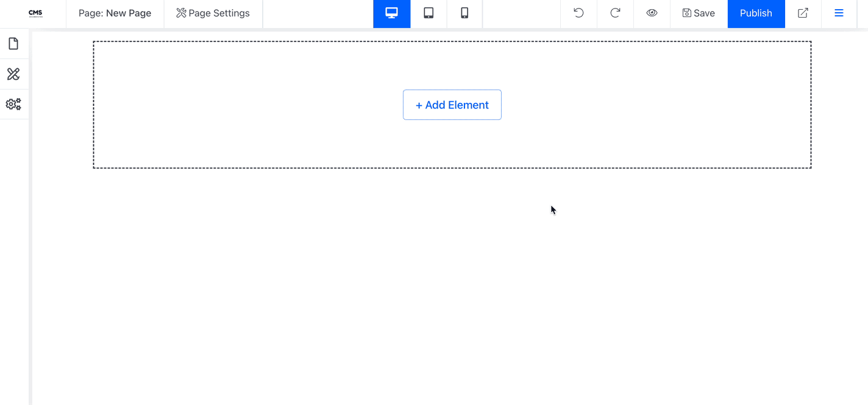Image resolution: width=868 pixels, height=405 pixels.
Task: Open the hamburger menu at top right
Action: click(x=839, y=13)
